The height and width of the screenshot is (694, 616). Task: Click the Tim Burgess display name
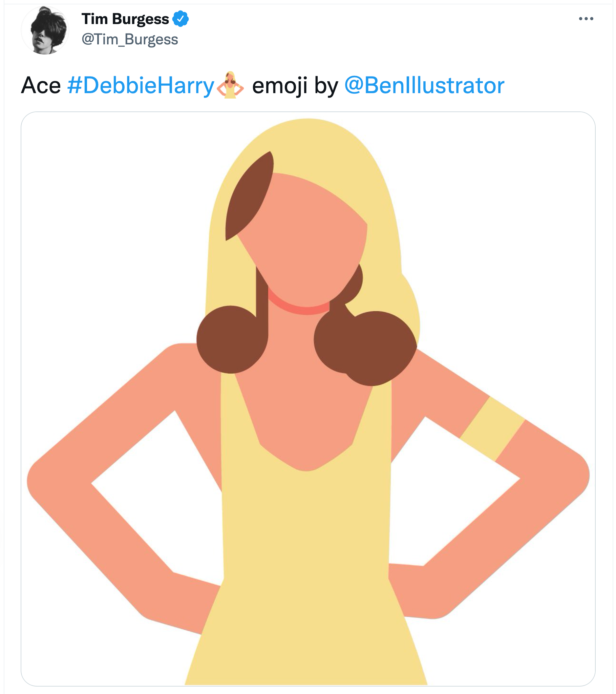(125, 19)
